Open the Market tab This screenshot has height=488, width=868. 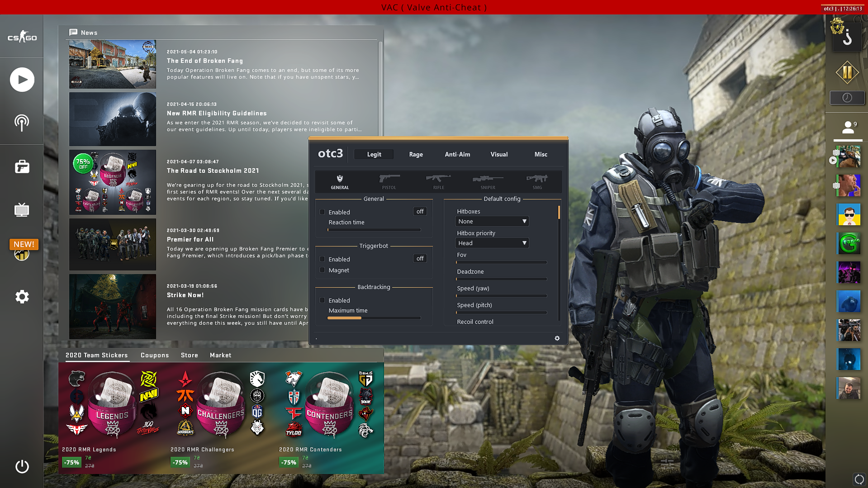[x=221, y=355]
